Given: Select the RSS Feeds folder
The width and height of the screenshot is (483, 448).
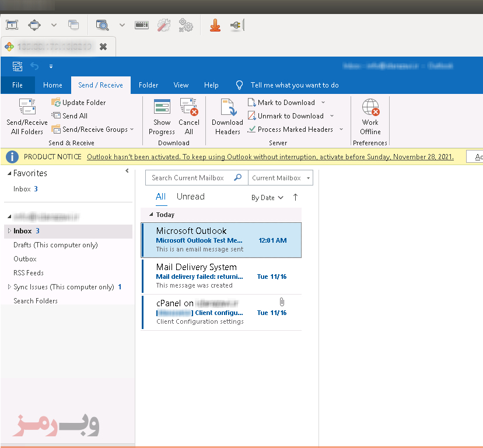Looking at the screenshot, I should click(x=29, y=273).
